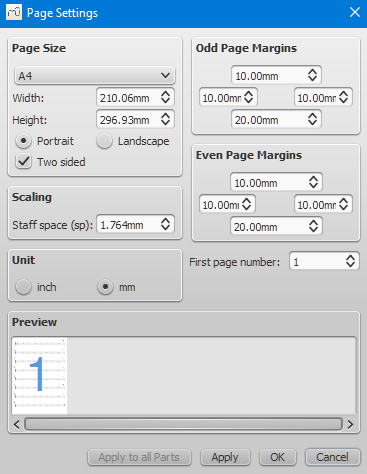Screen dimensions: 367x474
Task: Confirm settings with the OK button
Action: click(277, 457)
